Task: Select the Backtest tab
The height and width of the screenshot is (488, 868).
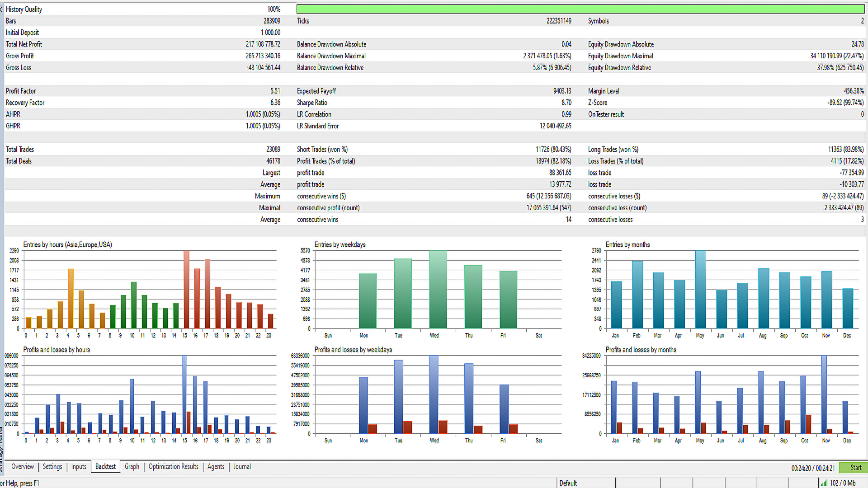Action: [105, 467]
